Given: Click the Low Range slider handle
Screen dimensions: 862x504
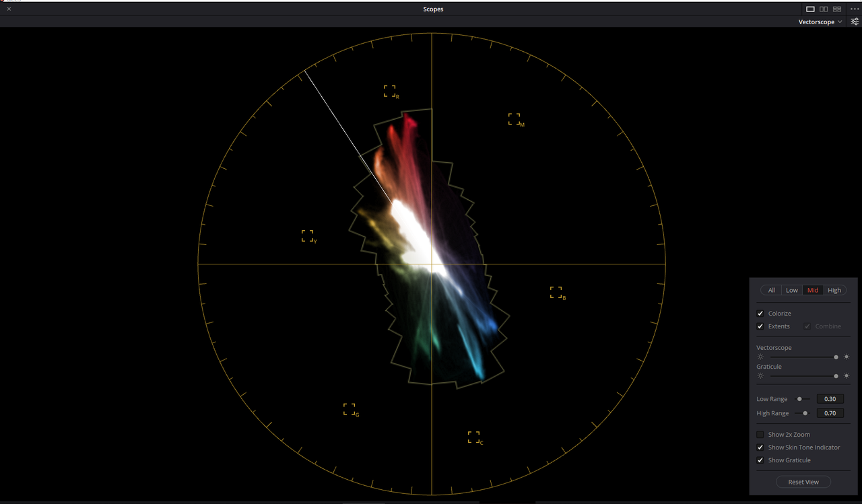Looking at the screenshot, I should tap(799, 399).
